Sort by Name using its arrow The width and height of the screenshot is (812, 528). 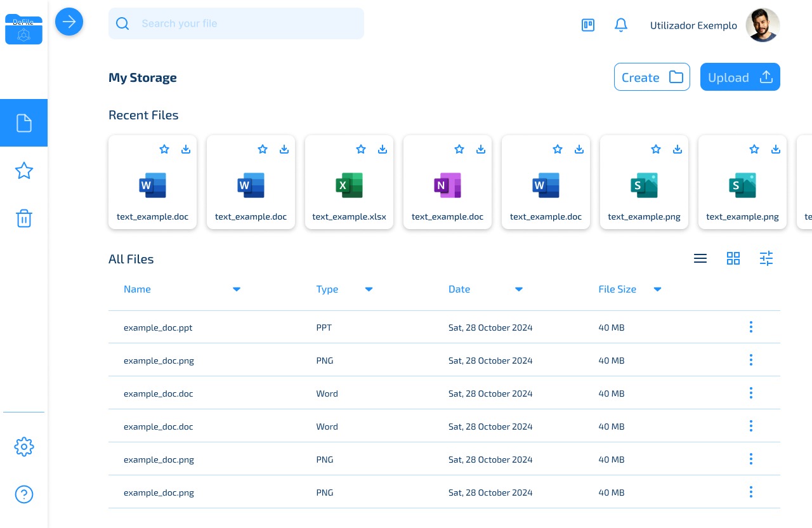237,289
